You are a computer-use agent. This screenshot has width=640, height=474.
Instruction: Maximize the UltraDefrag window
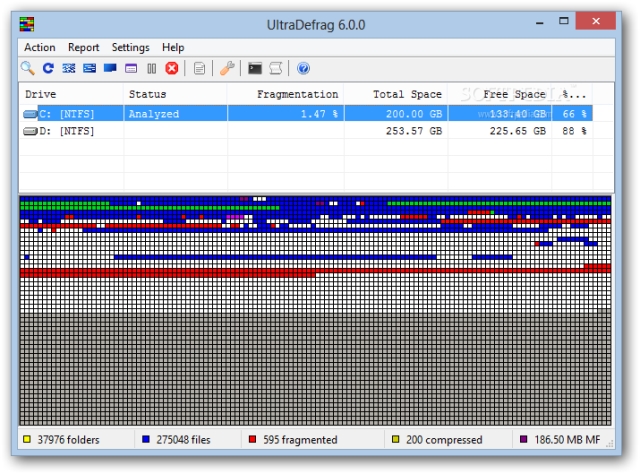pos(564,21)
